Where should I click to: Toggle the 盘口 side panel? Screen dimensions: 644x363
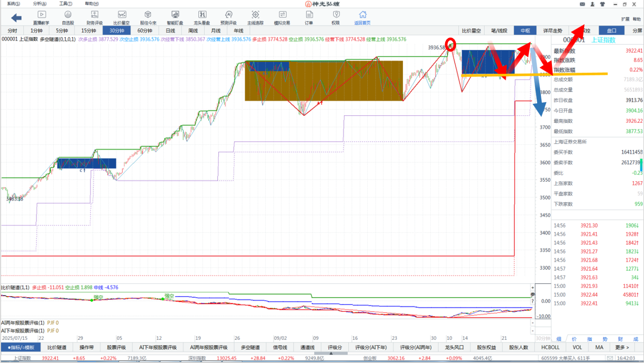click(x=611, y=31)
